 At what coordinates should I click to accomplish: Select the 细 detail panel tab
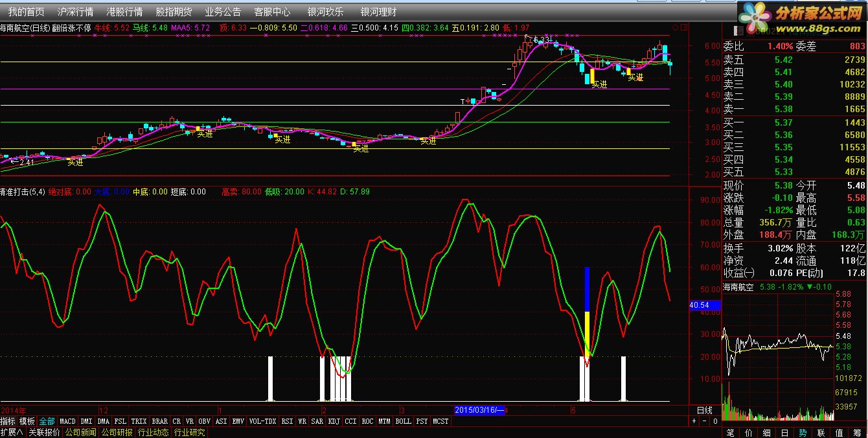coord(767,432)
